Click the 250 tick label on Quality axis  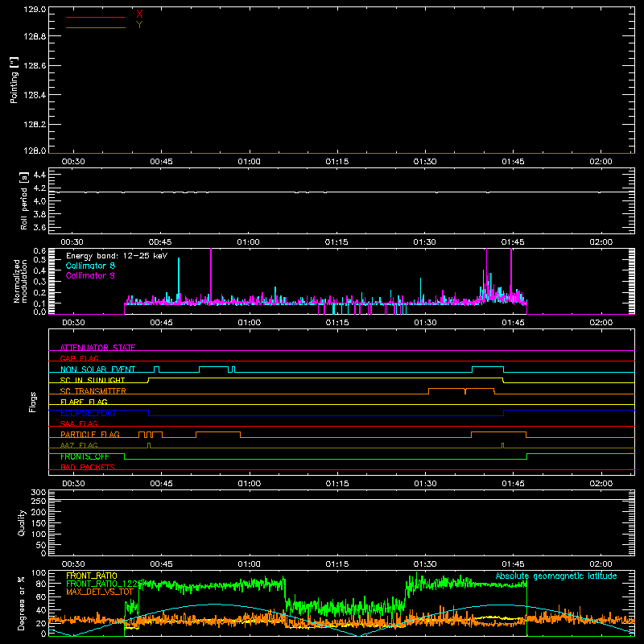coord(38,502)
